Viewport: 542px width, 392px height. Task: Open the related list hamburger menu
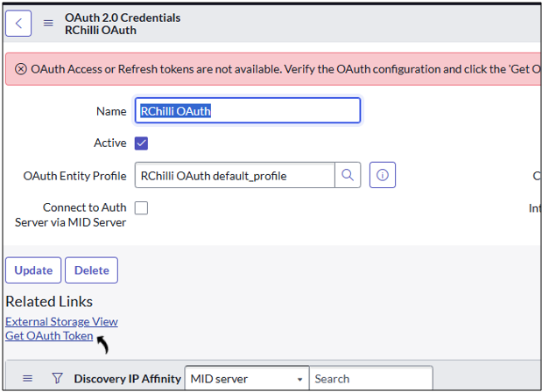point(27,379)
